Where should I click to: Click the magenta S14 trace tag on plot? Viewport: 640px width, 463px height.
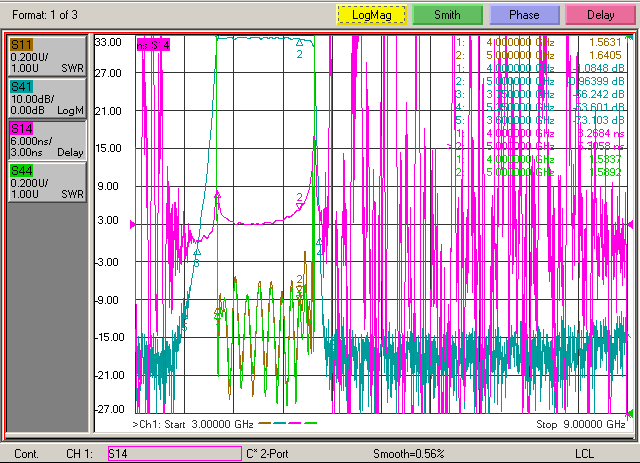(153, 45)
